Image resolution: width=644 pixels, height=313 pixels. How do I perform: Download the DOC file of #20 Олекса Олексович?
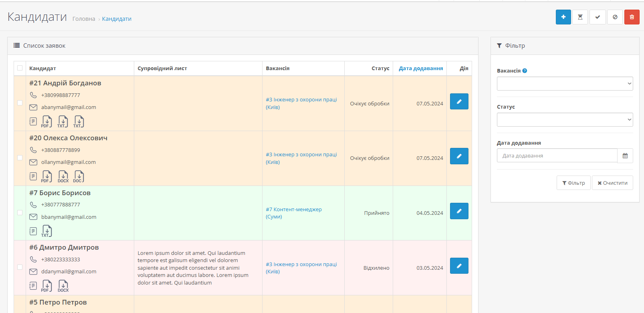click(x=79, y=176)
